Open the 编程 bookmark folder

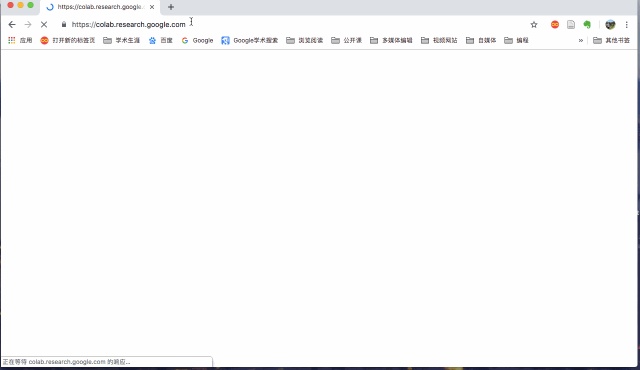pos(516,40)
